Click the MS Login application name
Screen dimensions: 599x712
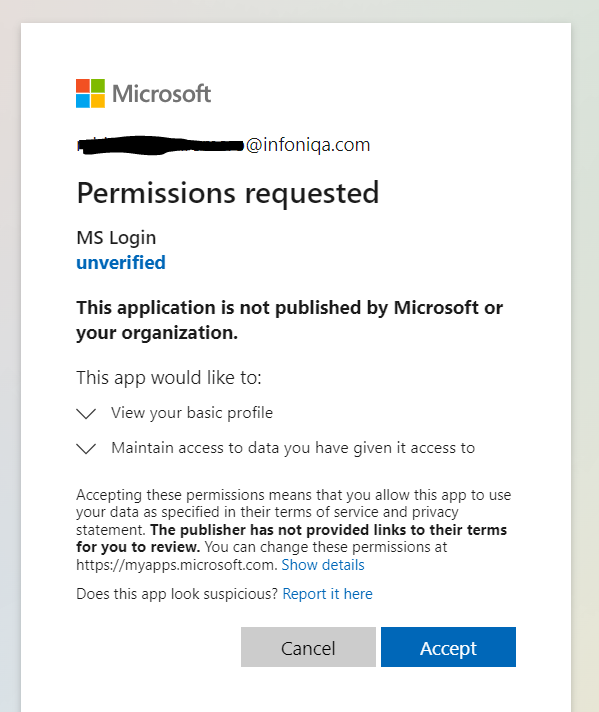coord(116,237)
